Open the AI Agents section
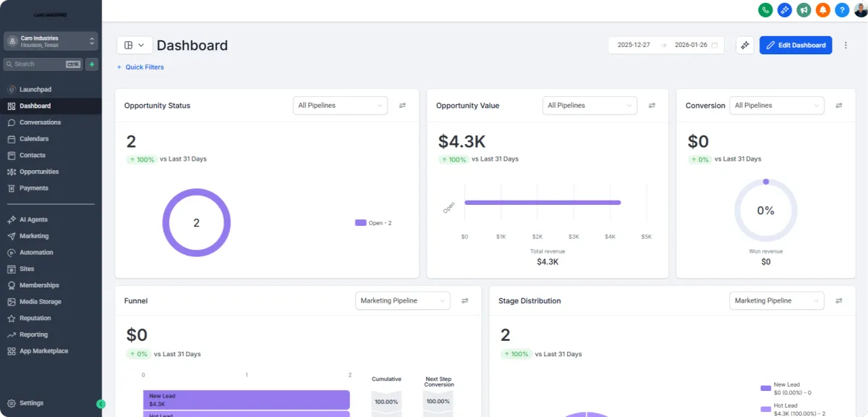 pos(33,219)
